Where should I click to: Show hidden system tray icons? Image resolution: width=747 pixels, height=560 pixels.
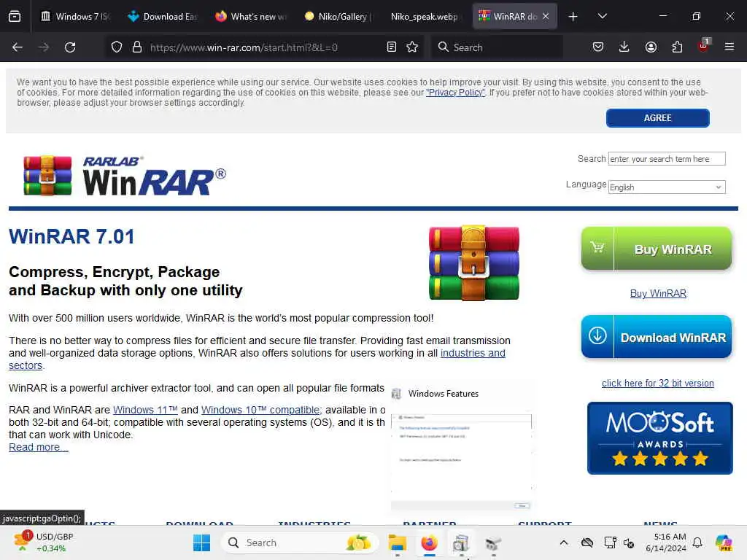tap(564, 542)
